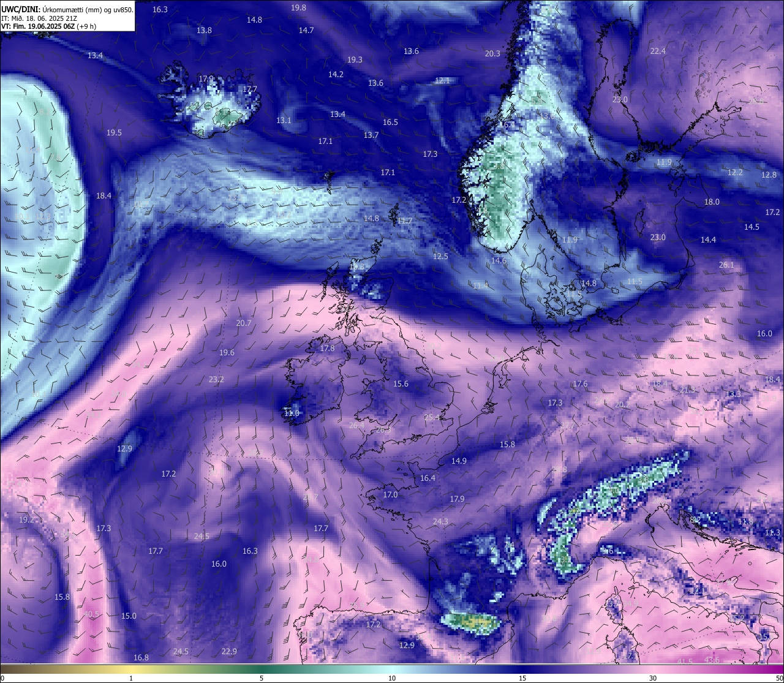Click the '22.9' map value
The image size is (784, 683).
click(229, 651)
